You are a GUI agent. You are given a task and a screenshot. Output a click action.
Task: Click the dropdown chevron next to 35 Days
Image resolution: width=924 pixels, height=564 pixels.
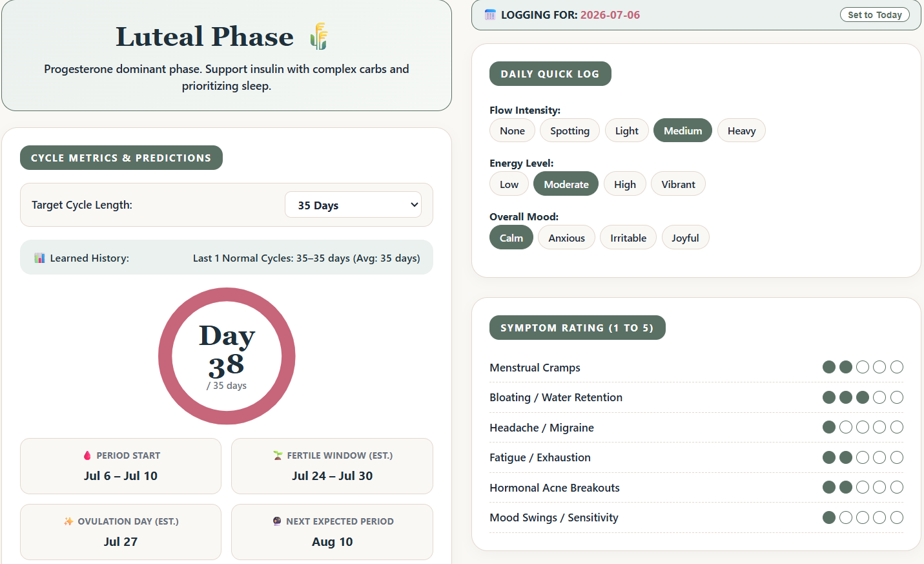[414, 205]
